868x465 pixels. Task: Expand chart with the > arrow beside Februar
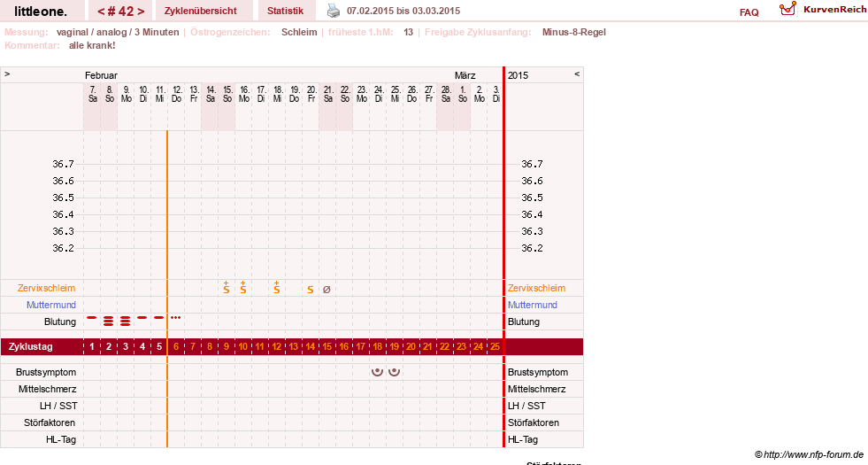(x=7, y=74)
